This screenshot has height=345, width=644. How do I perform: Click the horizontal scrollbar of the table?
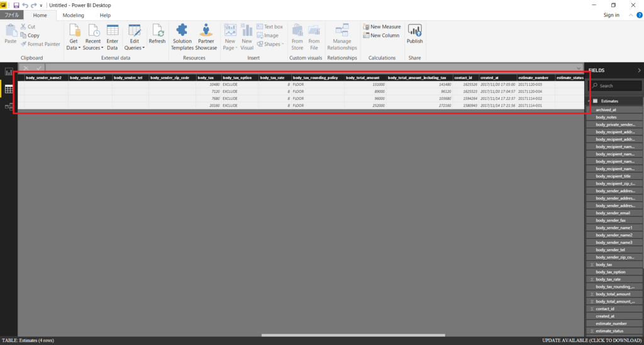tap(353, 335)
